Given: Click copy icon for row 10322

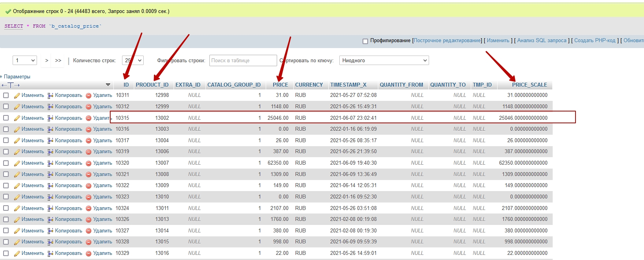Looking at the screenshot, I should pos(50,186).
